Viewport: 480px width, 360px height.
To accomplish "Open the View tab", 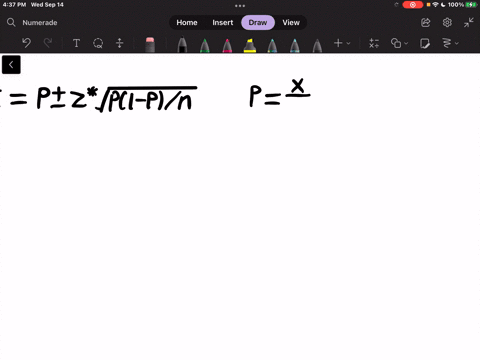I will coord(291,23).
